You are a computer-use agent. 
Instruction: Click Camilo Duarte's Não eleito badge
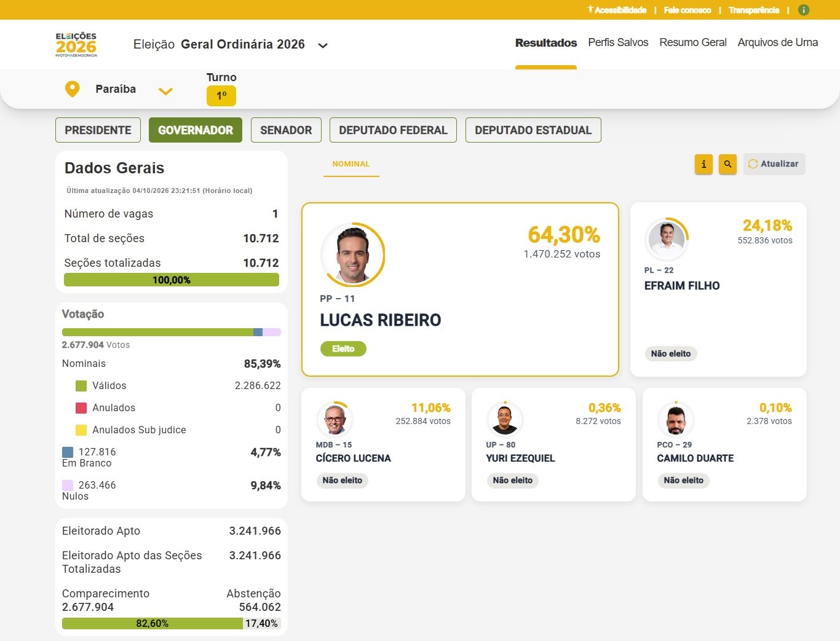point(684,481)
